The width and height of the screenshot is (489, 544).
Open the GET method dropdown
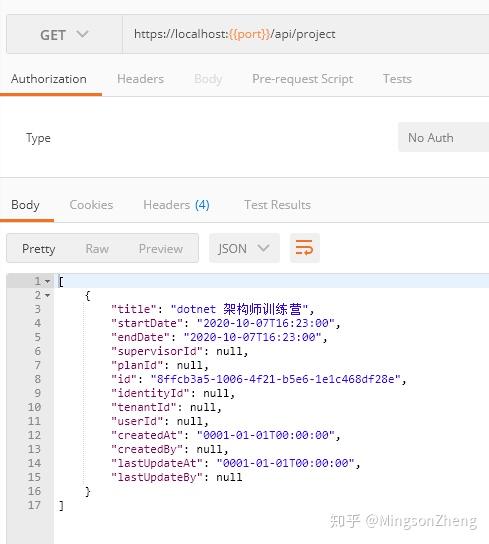click(x=64, y=34)
